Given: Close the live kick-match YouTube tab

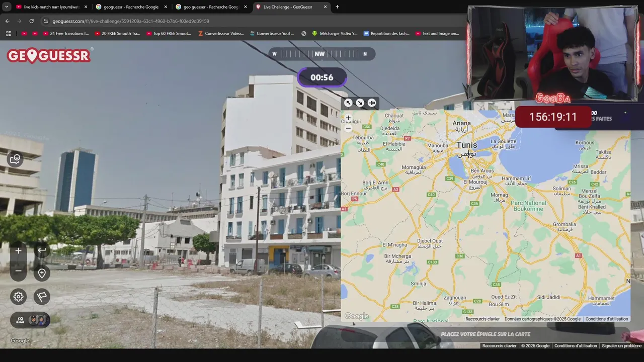Looking at the screenshot, I should [x=86, y=7].
